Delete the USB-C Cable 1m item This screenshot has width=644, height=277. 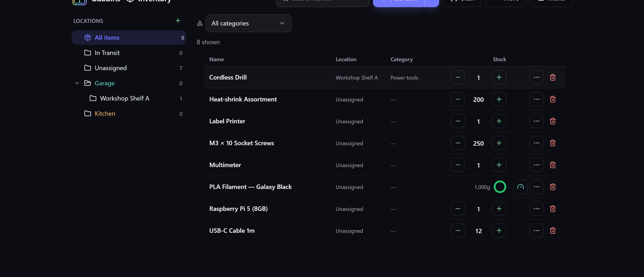(x=553, y=231)
